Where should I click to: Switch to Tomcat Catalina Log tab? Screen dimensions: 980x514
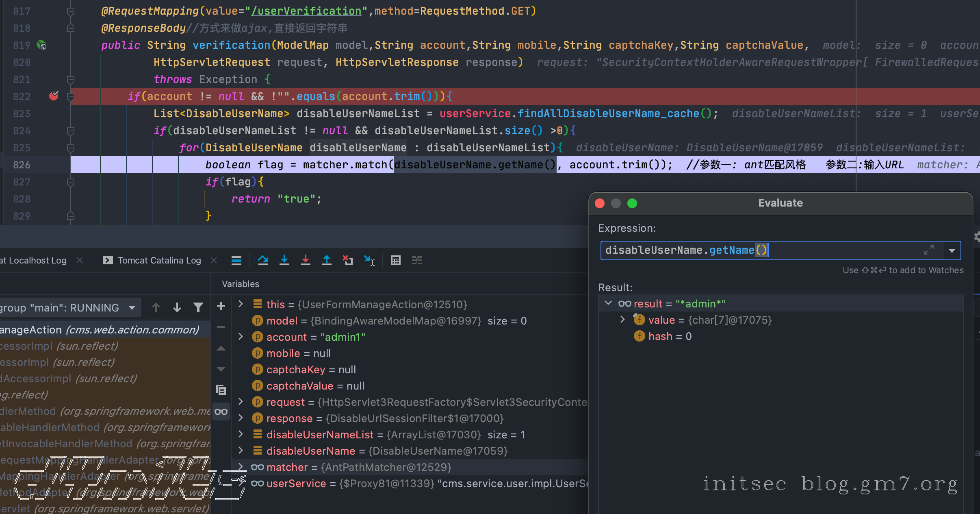click(159, 260)
